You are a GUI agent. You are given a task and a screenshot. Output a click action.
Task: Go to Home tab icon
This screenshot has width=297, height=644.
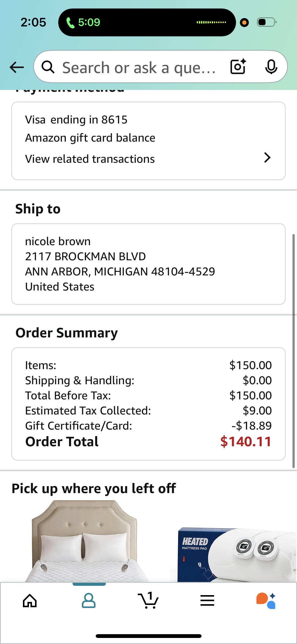pyautogui.click(x=30, y=601)
